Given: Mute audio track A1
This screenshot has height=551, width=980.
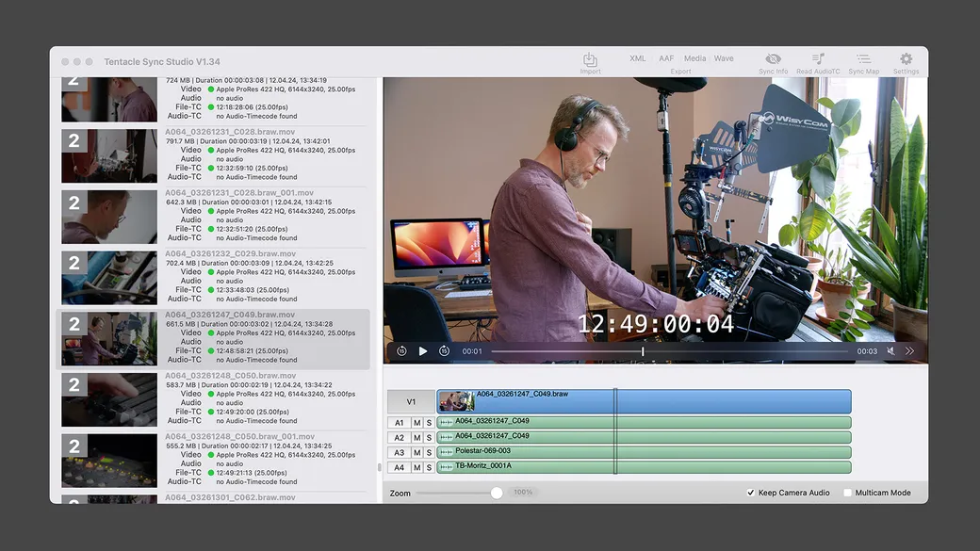Looking at the screenshot, I should (x=416, y=422).
